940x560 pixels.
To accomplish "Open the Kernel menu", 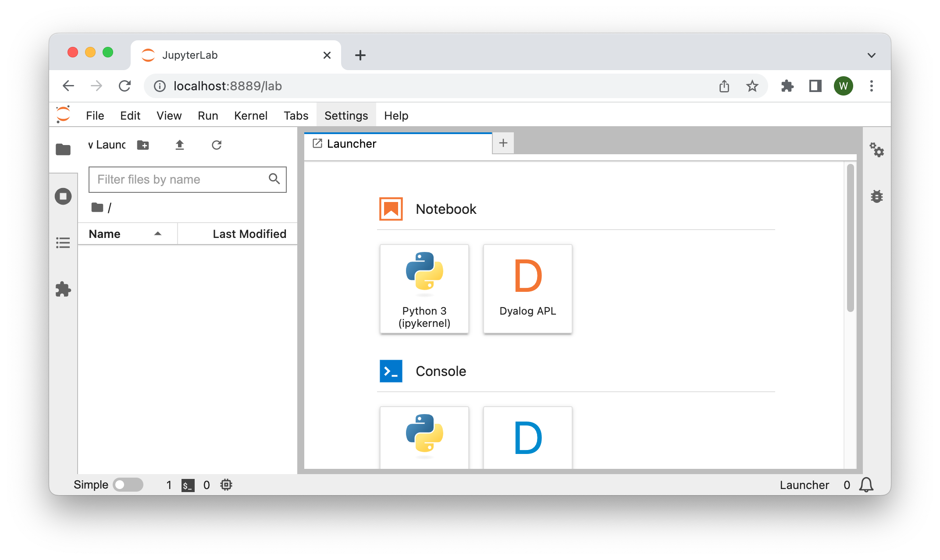I will (250, 116).
